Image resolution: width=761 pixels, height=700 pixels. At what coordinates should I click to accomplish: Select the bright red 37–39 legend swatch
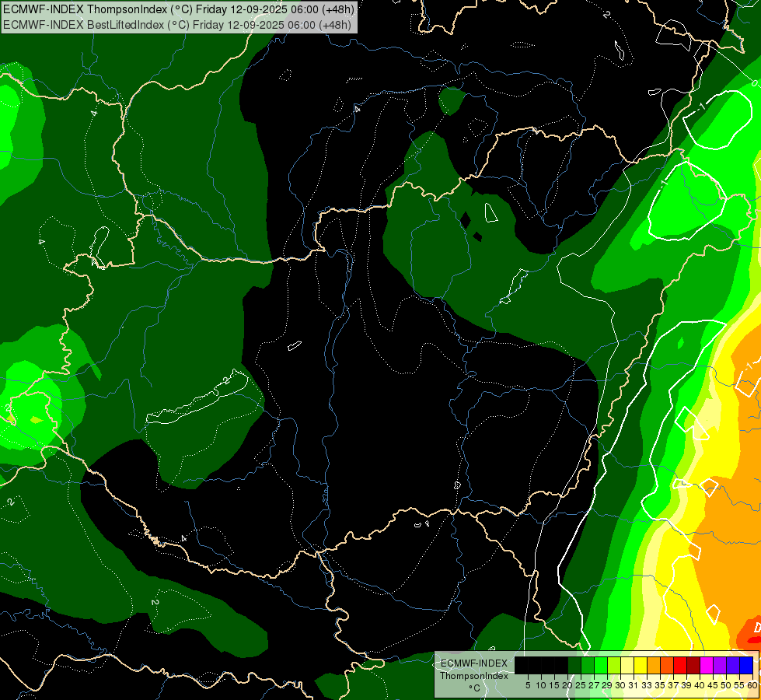[x=680, y=666]
